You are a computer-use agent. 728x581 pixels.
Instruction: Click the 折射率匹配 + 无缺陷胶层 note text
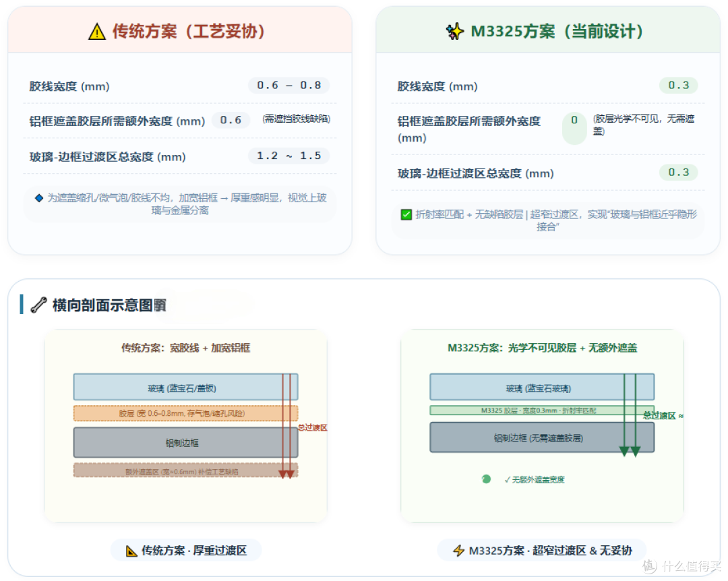coord(556,220)
